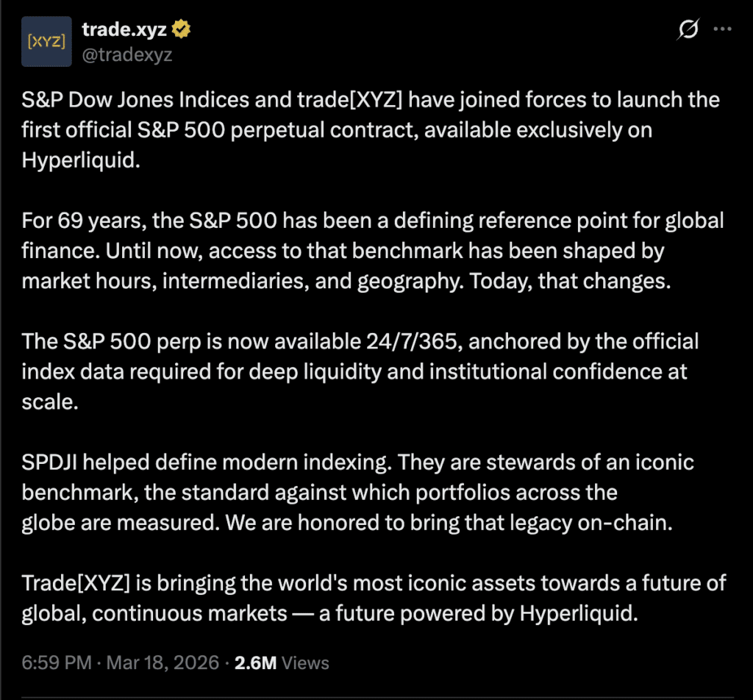The width and height of the screenshot is (753, 700).
Task: Open Grok explain icon on the post
Action: pyautogui.click(x=688, y=30)
